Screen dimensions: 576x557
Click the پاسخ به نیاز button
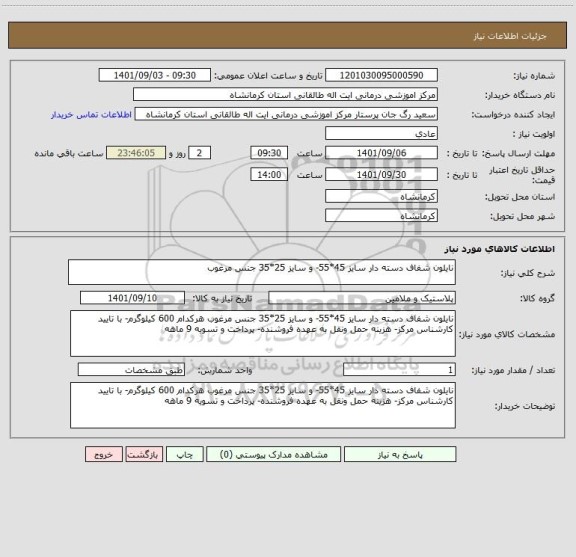click(400, 454)
